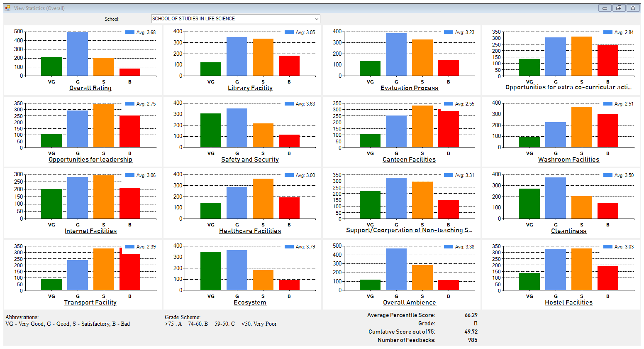This screenshot has height=349, width=644.
Task: Select the blue G bar in Overall Rating
Action: [78, 54]
